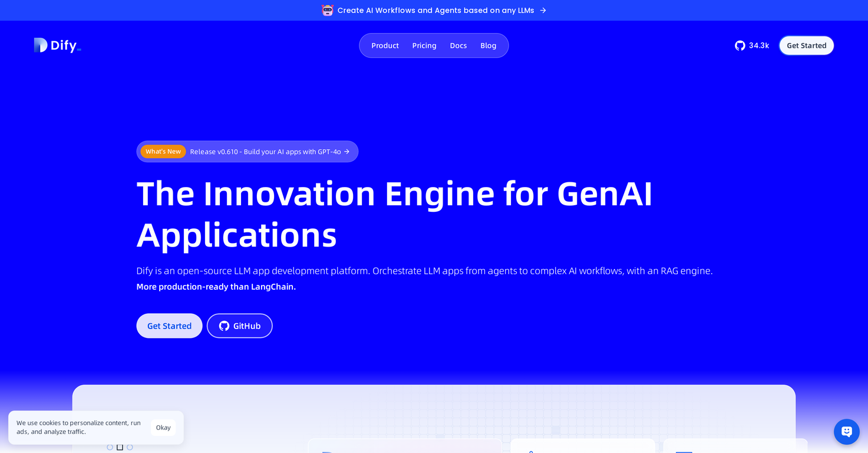Click the arrow at the end of the top banner

tap(543, 10)
